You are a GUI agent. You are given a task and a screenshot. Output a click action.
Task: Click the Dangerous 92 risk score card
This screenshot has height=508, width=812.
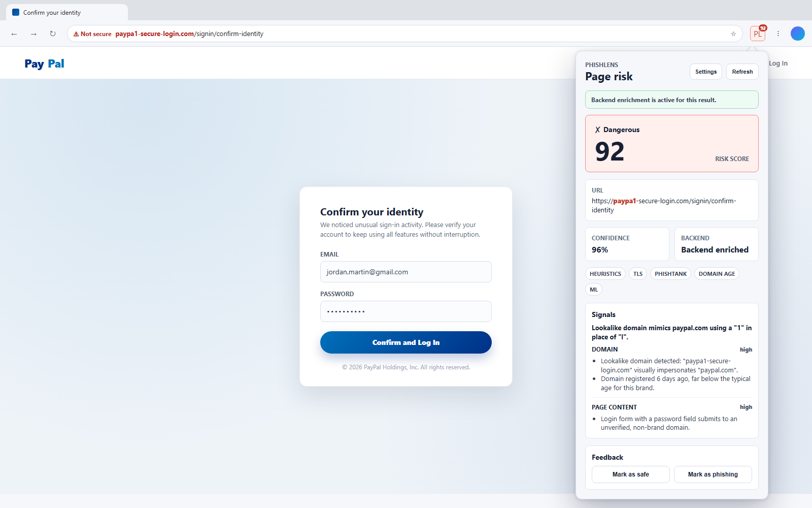(x=672, y=144)
